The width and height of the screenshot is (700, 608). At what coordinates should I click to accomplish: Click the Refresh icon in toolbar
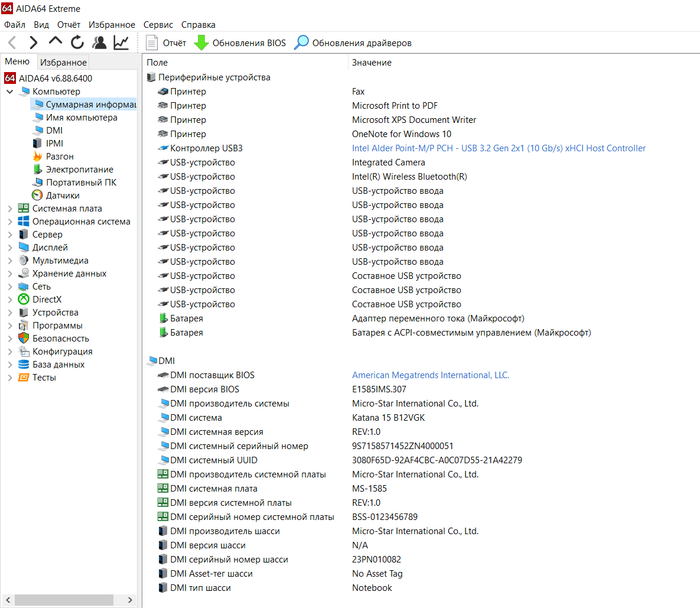(77, 43)
